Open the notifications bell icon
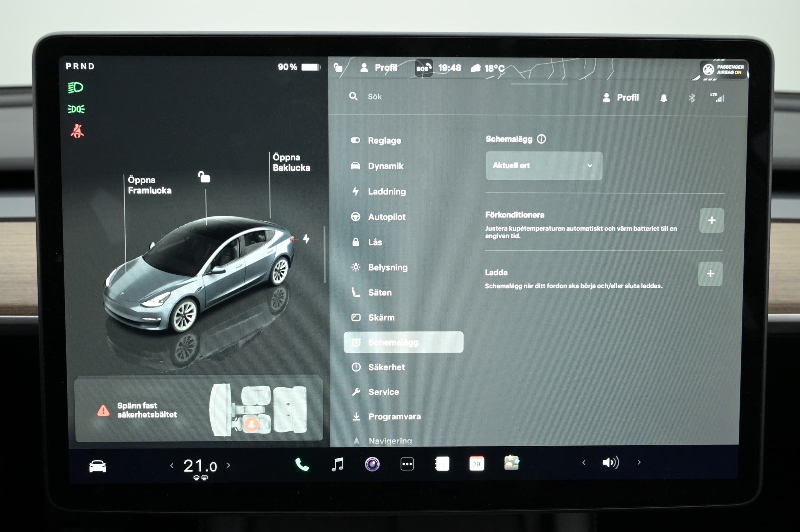 click(x=664, y=98)
